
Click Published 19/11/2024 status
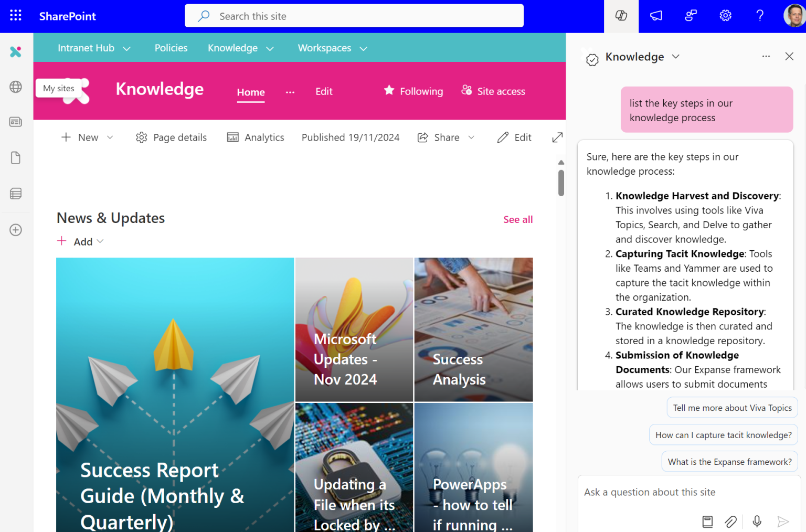click(x=351, y=137)
